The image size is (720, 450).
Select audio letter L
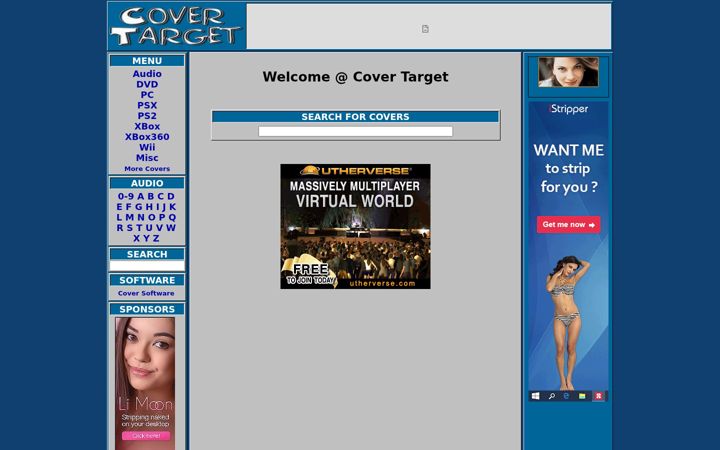point(119,218)
